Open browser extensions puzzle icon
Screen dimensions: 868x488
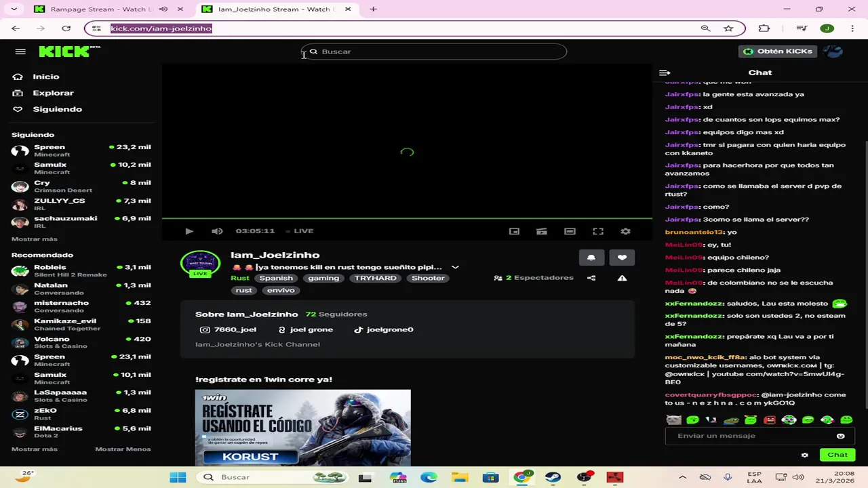(764, 28)
